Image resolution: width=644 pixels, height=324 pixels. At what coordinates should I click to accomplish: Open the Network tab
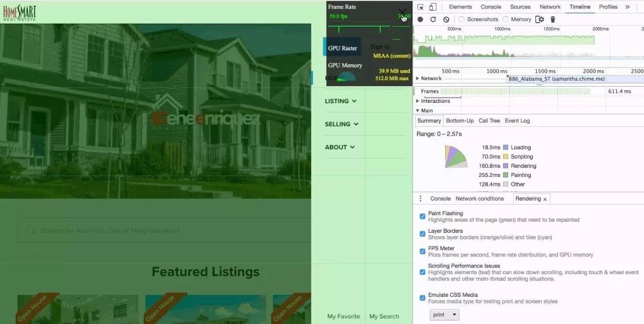coord(550,7)
